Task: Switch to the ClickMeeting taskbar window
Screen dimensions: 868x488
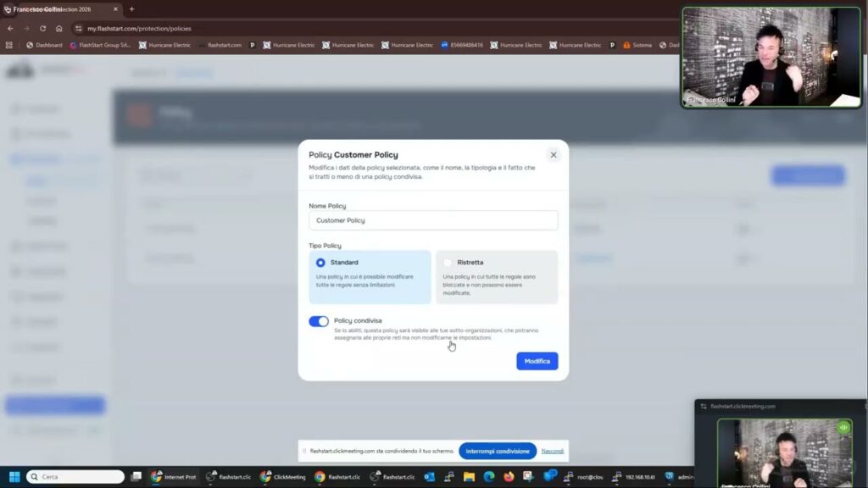Action: pos(283,476)
